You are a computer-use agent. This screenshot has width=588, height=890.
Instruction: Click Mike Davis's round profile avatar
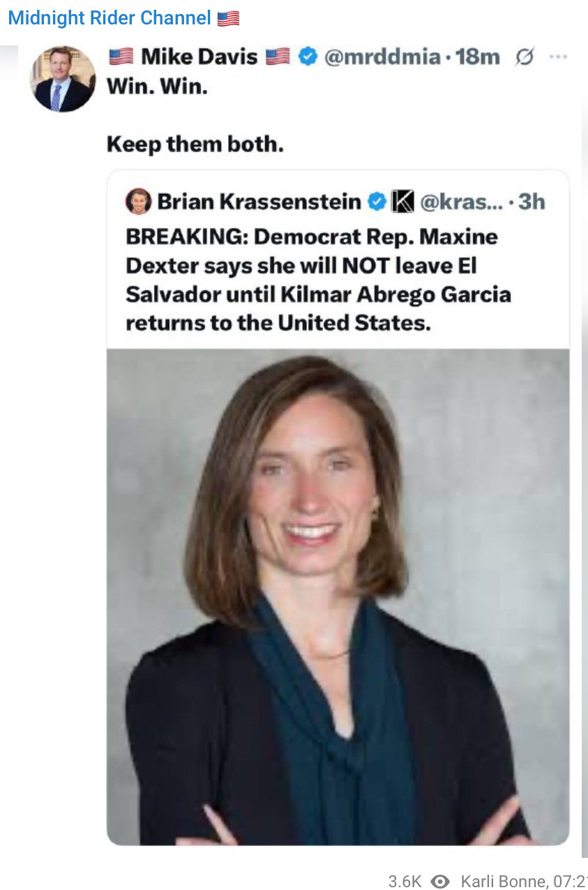(x=63, y=80)
